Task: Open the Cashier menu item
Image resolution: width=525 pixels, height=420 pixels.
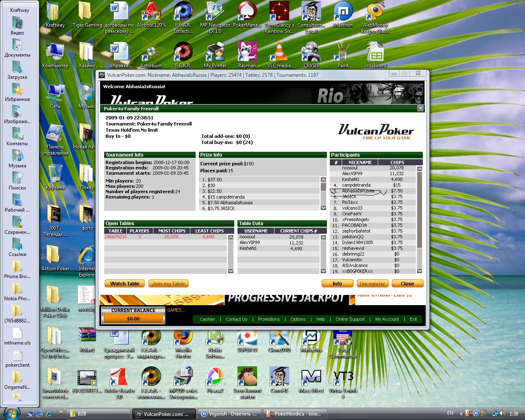Action: click(x=207, y=319)
